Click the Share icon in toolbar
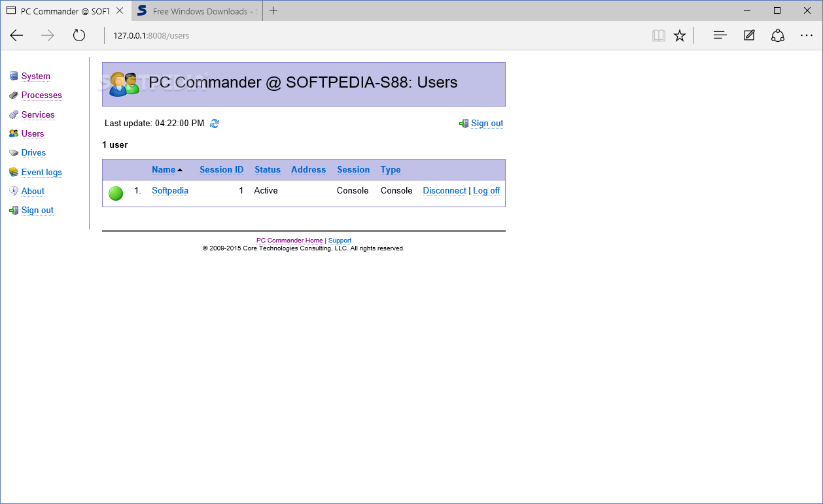The width and height of the screenshot is (823, 504). click(778, 35)
